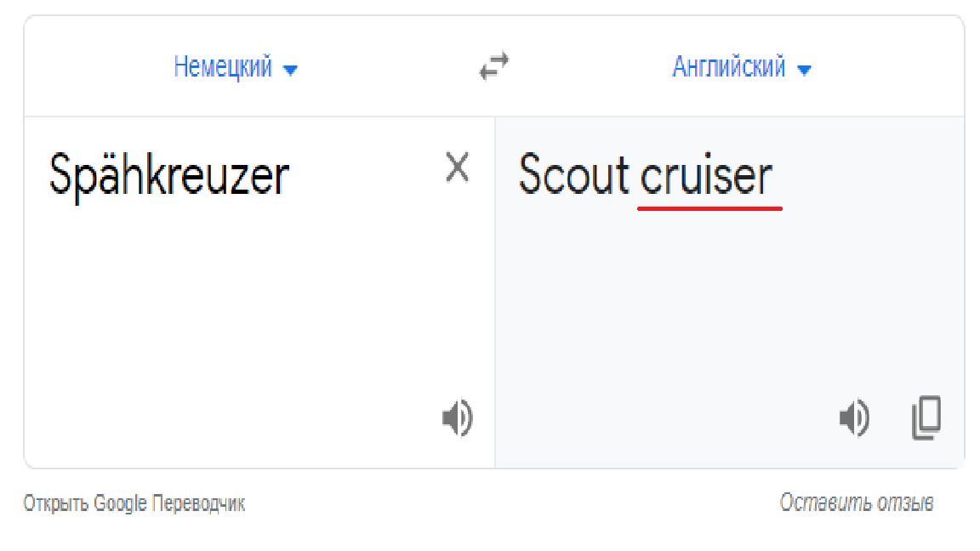Image resolution: width=980 pixels, height=551 pixels.
Task: Play audio of the Scout cruiser translation
Action: [854, 418]
